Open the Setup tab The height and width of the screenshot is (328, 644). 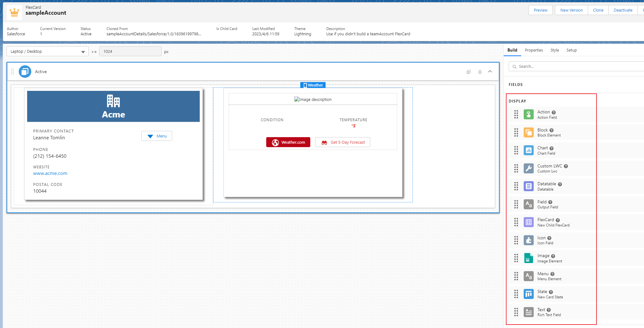572,50
